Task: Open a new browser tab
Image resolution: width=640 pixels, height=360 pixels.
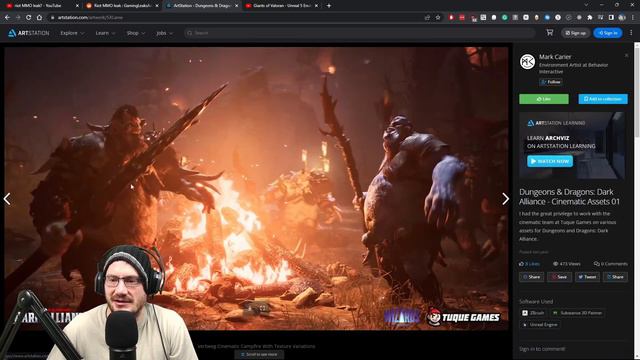Action: (x=329, y=6)
